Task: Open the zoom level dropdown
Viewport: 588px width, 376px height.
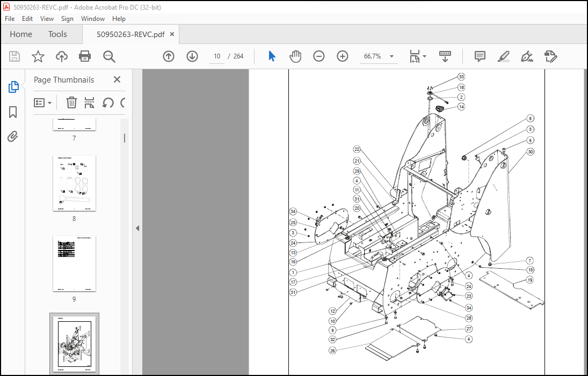Action: [392, 56]
